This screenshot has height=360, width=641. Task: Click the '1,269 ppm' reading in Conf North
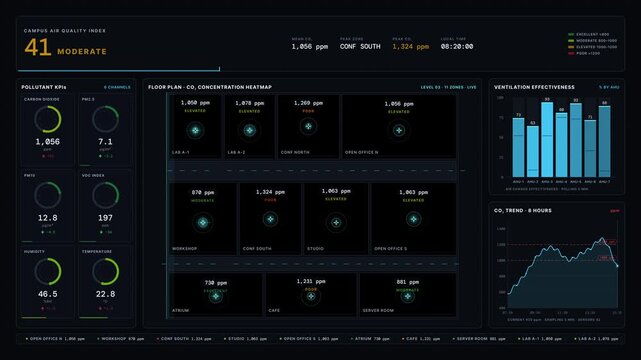[x=308, y=103]
